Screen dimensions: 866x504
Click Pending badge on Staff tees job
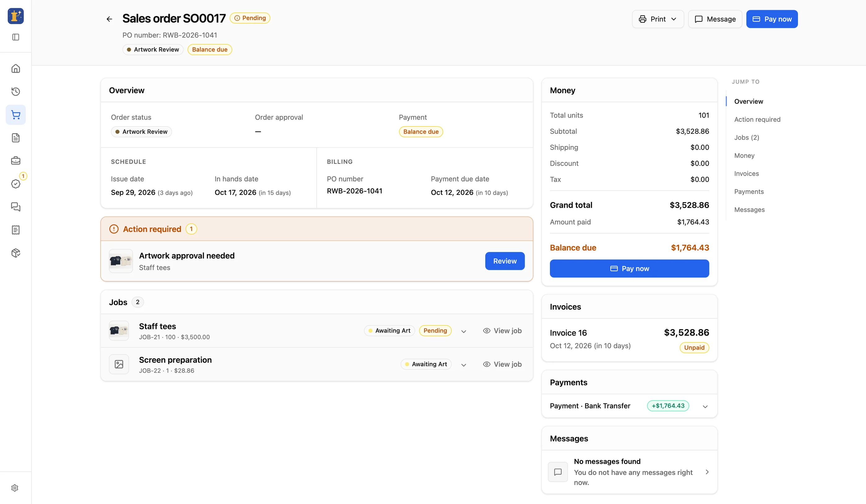(435, 331)
